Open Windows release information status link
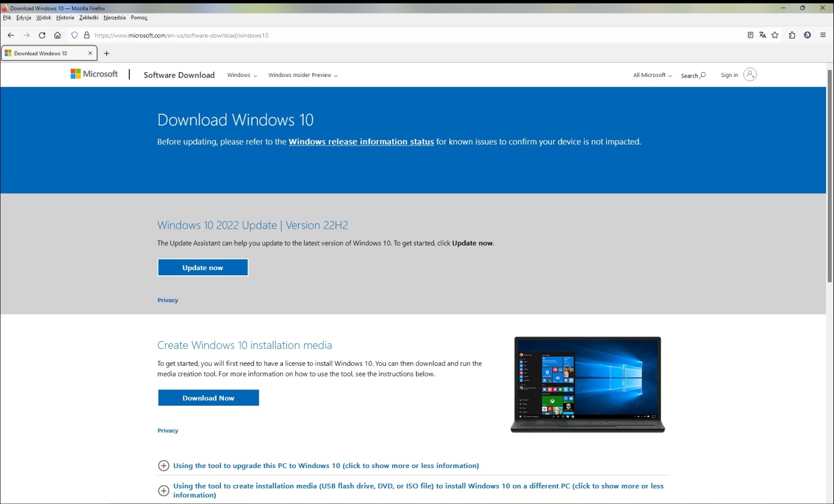The height and width of the screenshot is (504, 834). click(x=361, y=142)
